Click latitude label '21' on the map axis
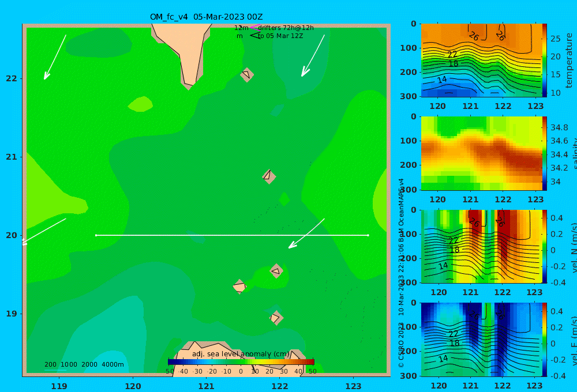The height and width of the screenshot is (392, 577). [12, 157]
